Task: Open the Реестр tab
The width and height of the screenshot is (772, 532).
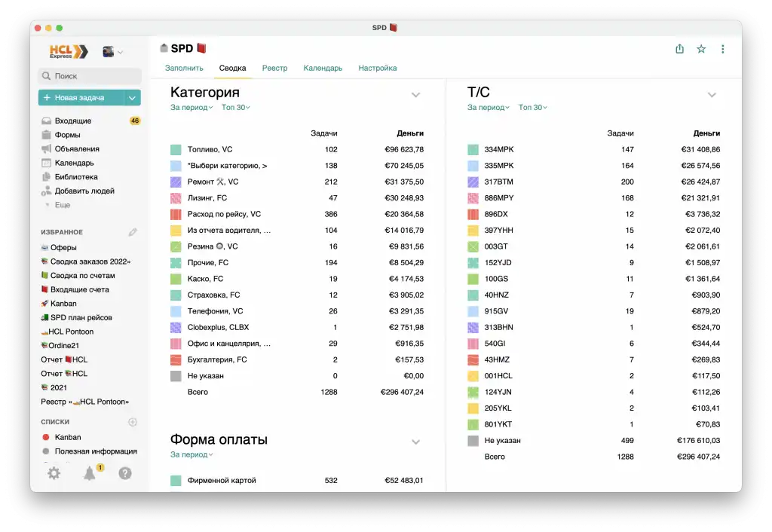Action: (274, 68)
